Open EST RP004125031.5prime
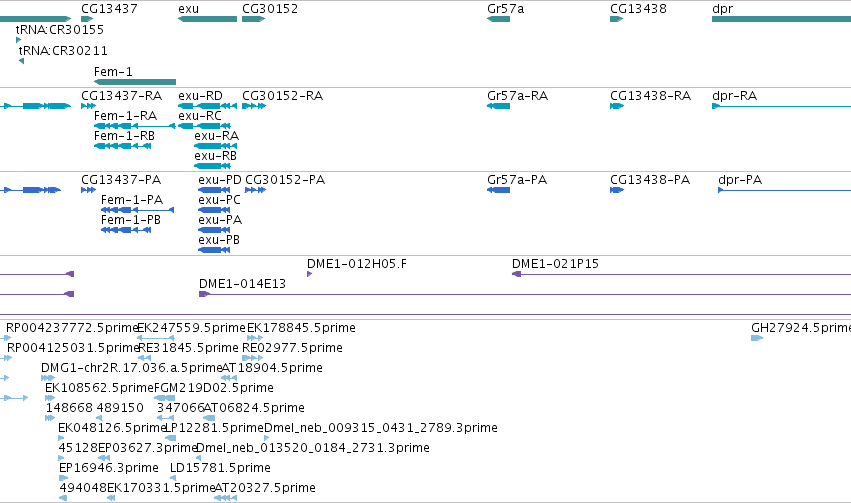The height and width of the screenshot is (503, 851). [x=73, y=348]
